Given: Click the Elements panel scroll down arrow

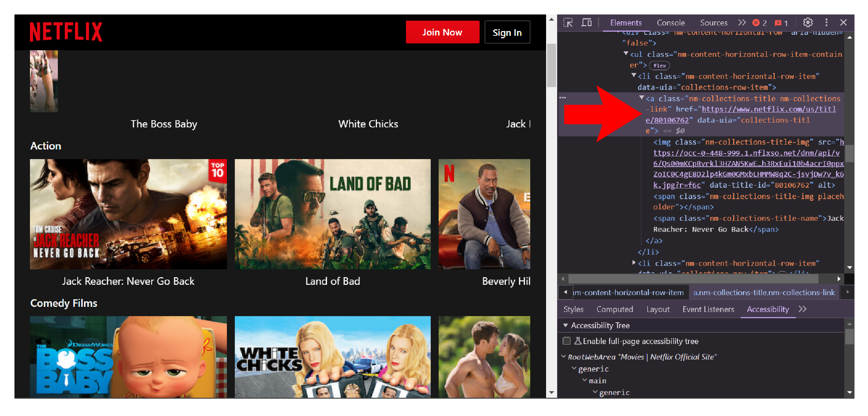Looking at the screenshot, I should point(849,268).
